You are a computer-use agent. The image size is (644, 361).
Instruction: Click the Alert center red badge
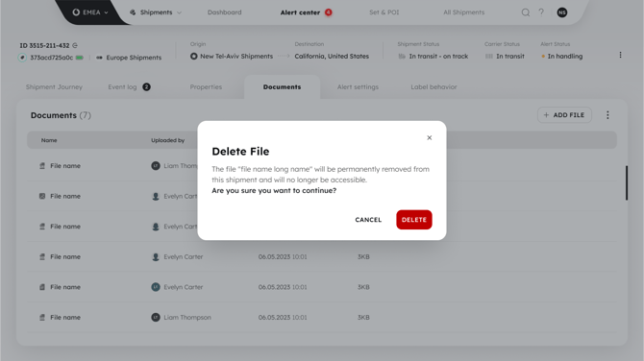click(x=328, y=12)
